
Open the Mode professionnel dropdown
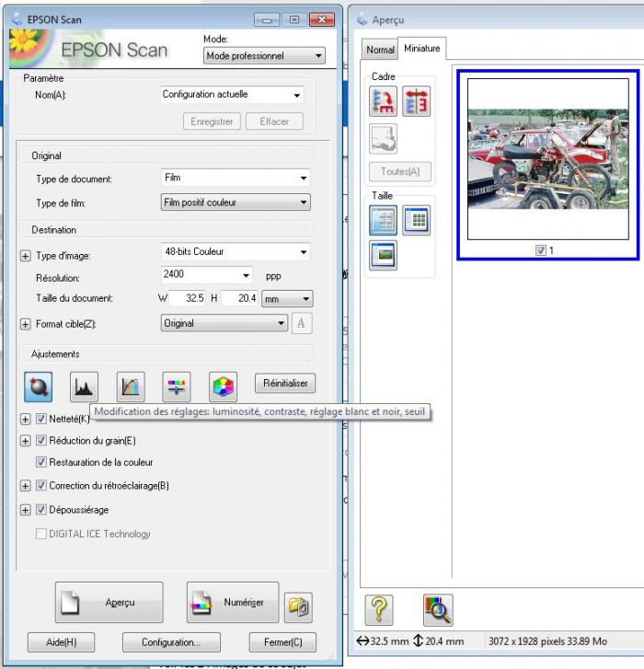point(265,56)
